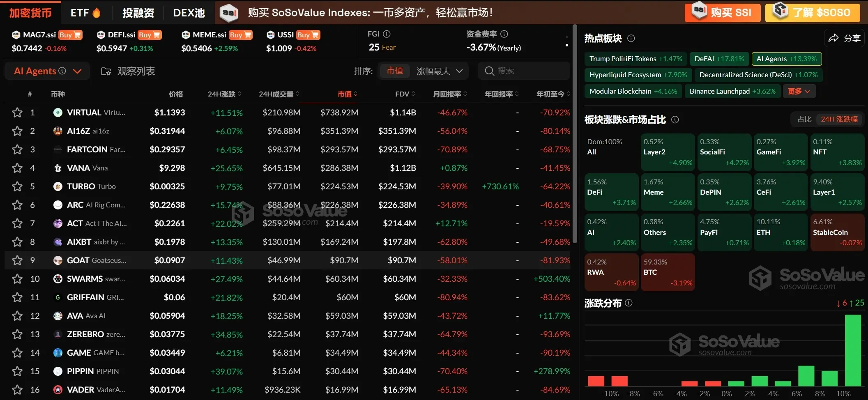Click the orange buy SSI button
The width and height of the screenshot is (868, 400).
pyautogui.click(x=722, y=13)
